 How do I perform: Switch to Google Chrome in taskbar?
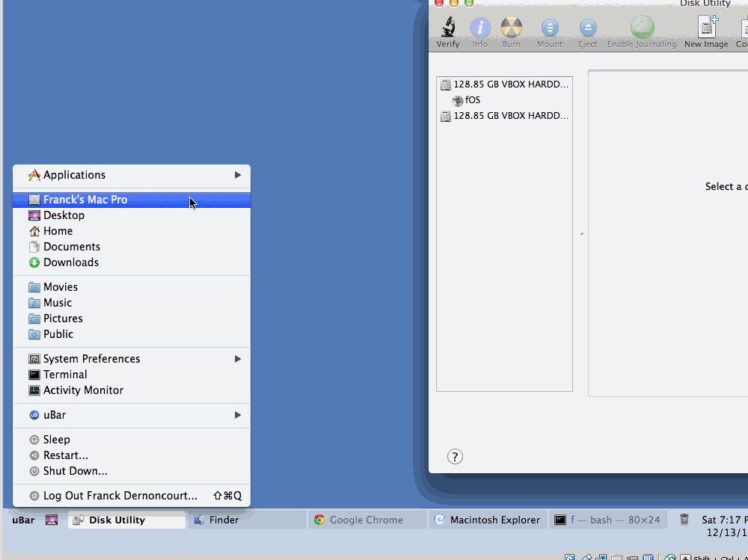[x=367, y=520]
